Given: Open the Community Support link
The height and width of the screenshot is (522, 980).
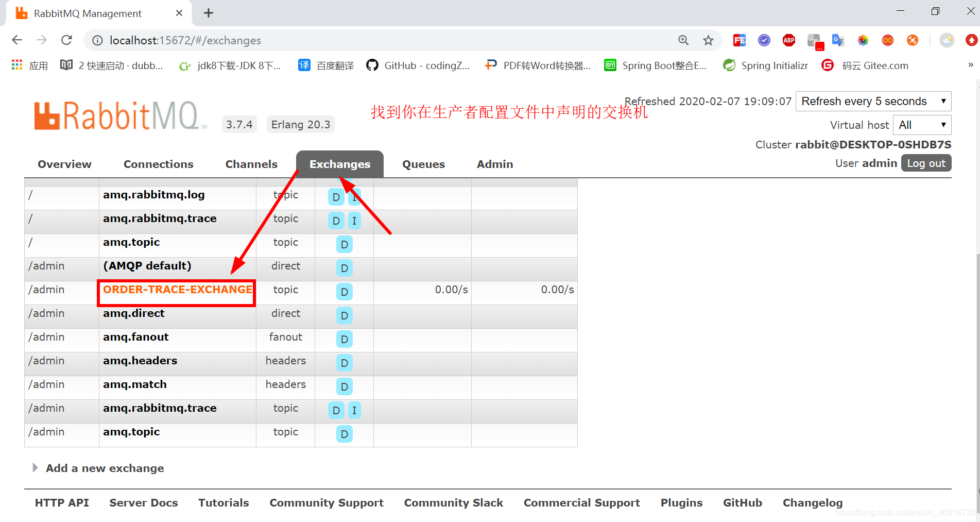Looking at the screenshot, I should click(x=326, y=502).
